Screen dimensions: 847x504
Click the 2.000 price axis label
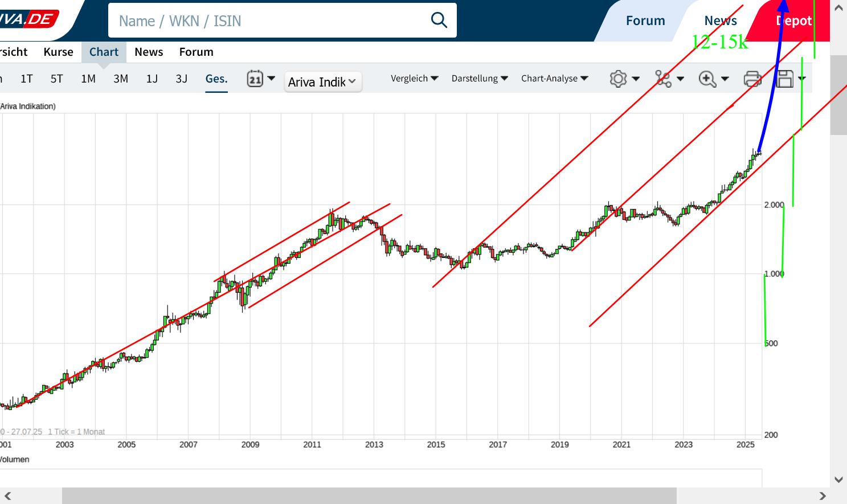point(774,205)
